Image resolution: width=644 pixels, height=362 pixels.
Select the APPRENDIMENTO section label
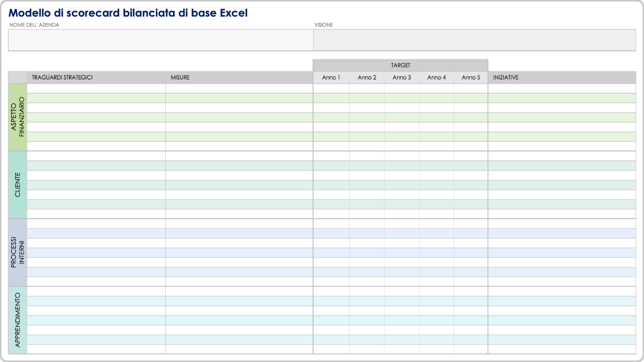[x=17, y=320]
